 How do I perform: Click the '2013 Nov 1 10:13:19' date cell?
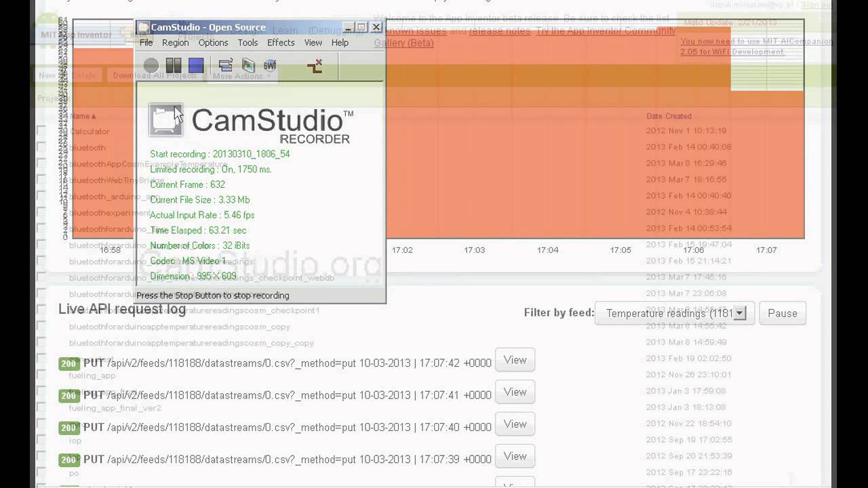click(x=686, y=131)
